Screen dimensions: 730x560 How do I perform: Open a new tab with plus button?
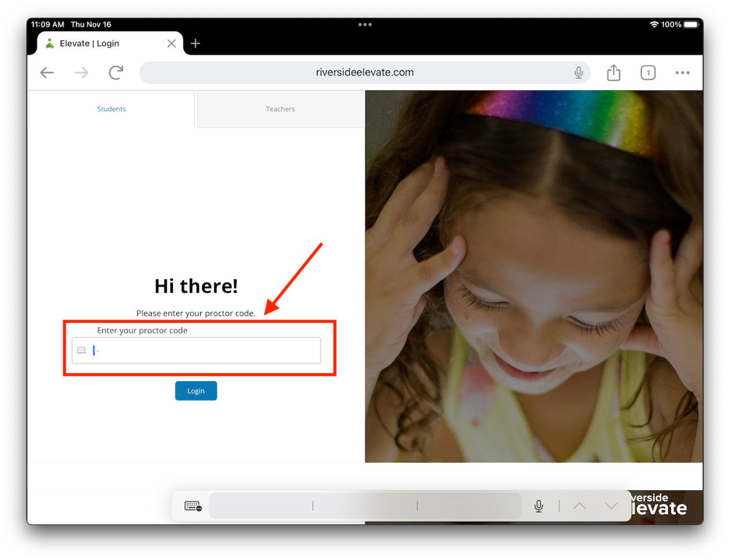pyautogui.click(x=195, y=44)
